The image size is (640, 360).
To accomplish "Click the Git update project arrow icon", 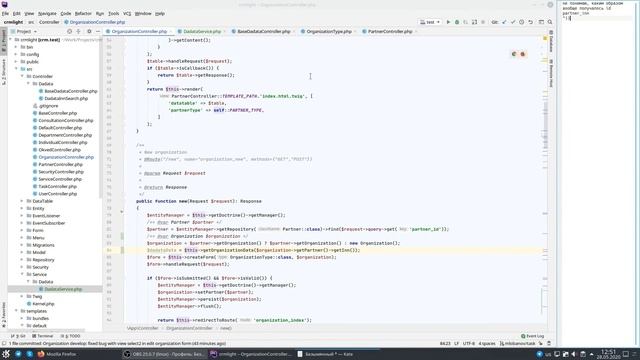I will coord(504,22).
